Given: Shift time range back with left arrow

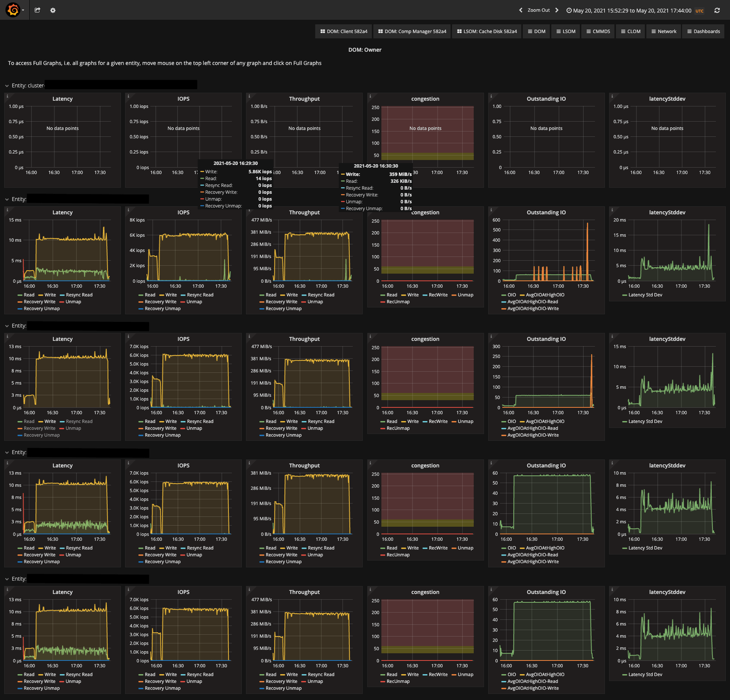Looking at the screenshot, I should (x=521, y=10).
